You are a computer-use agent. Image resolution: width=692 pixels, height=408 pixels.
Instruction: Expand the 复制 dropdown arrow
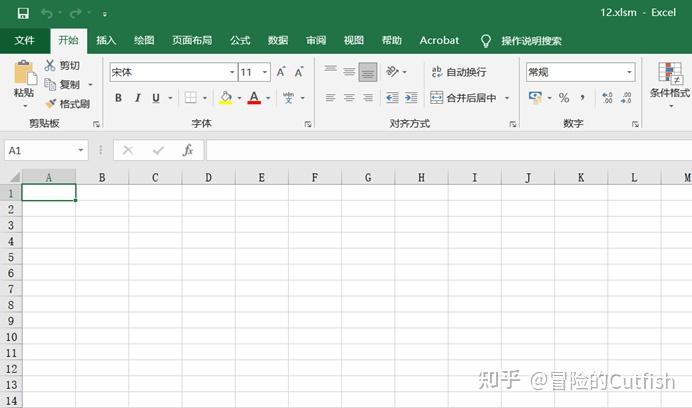click(90, 84)
